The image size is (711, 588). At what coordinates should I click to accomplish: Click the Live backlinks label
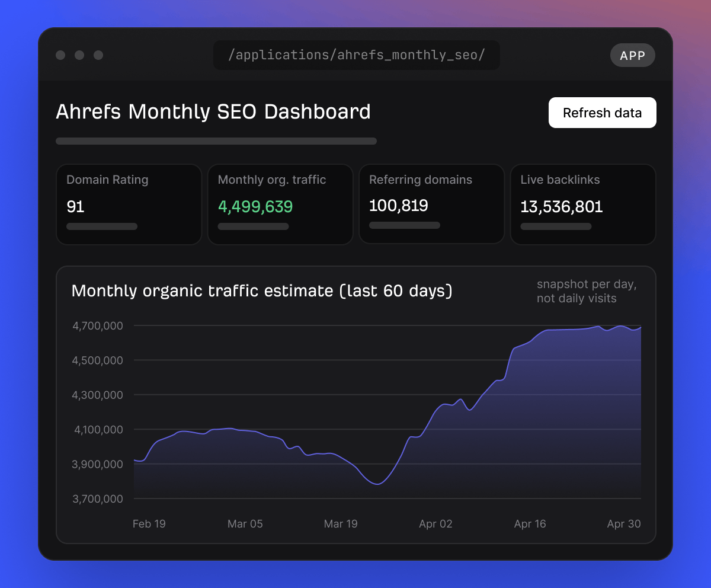click(x=560, y=180)
